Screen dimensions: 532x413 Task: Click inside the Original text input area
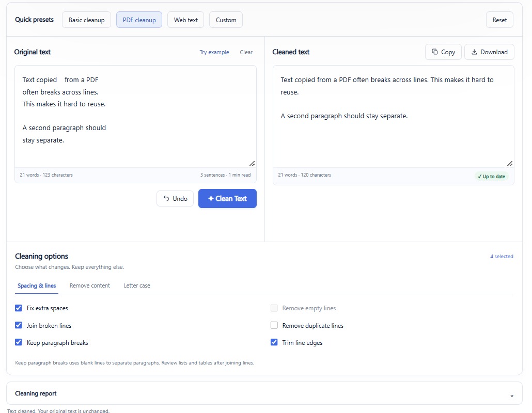pyautogui.click(x=135, y=116)
